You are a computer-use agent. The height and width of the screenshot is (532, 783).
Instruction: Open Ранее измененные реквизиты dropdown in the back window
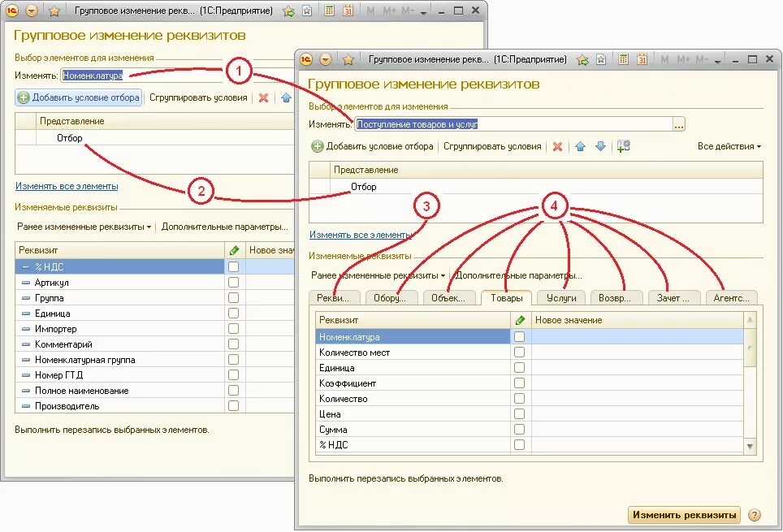[84, 227]
